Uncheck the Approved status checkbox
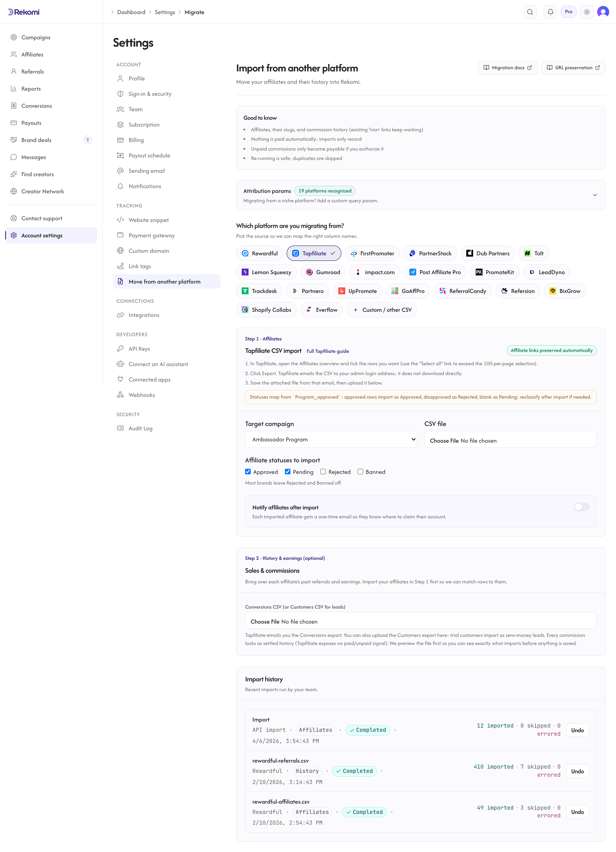 coord(248,472)
